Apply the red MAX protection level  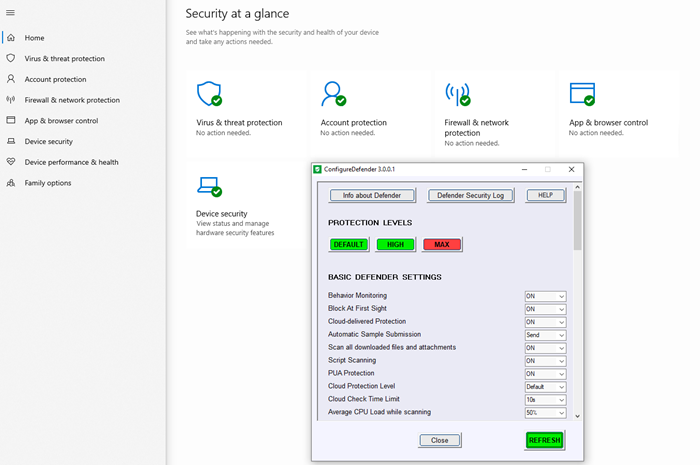442,244
